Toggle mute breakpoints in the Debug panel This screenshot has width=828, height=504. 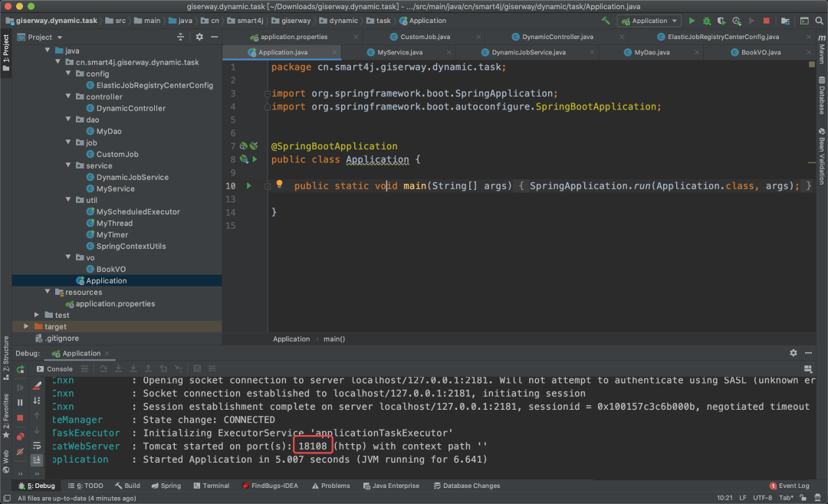[20, 452]
